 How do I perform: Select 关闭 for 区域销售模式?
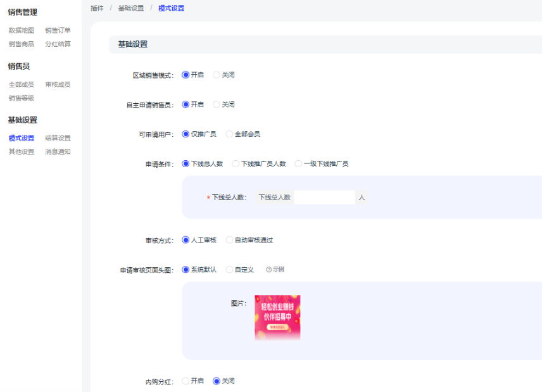217,75
